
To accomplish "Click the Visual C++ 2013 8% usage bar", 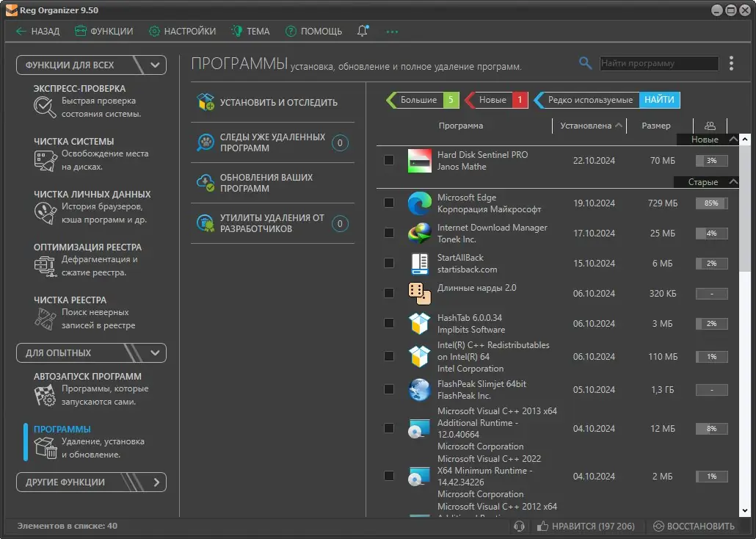I will [x=712, y=429].
